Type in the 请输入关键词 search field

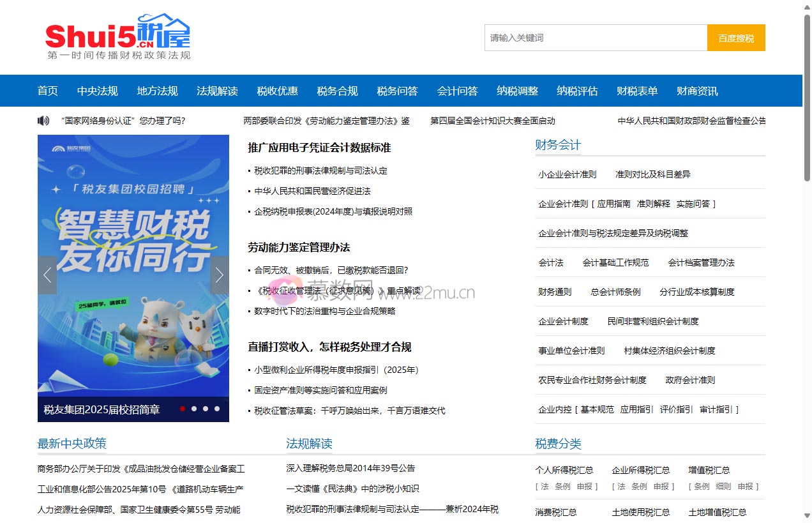pos(595,38)
